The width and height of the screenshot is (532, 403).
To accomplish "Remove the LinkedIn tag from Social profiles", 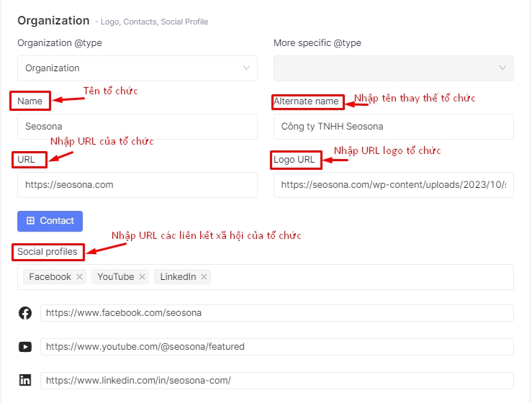I will (x=204, y=277).
